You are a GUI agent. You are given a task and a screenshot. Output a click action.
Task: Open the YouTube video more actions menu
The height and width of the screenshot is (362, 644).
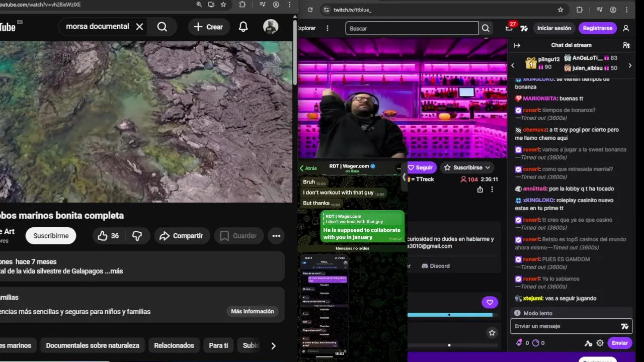pyautogui.click(x=276, y=236)
